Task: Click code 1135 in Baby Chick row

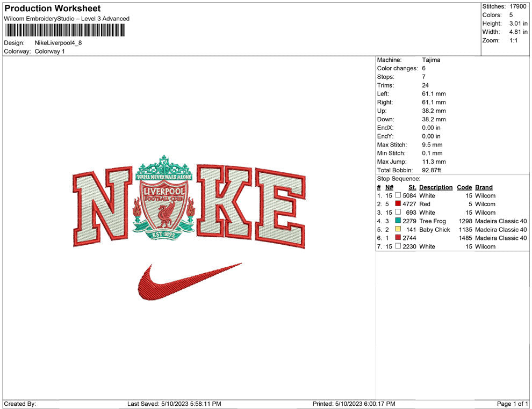Action: point(465,229)
